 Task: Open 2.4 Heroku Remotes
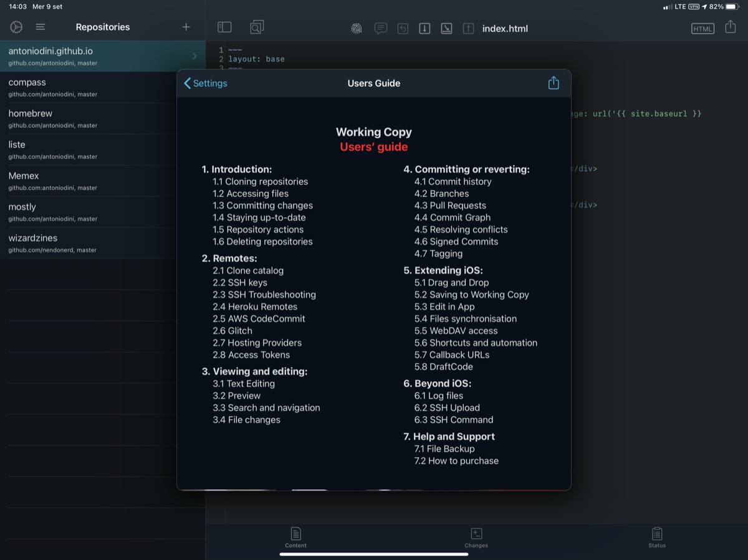(255, 306)
